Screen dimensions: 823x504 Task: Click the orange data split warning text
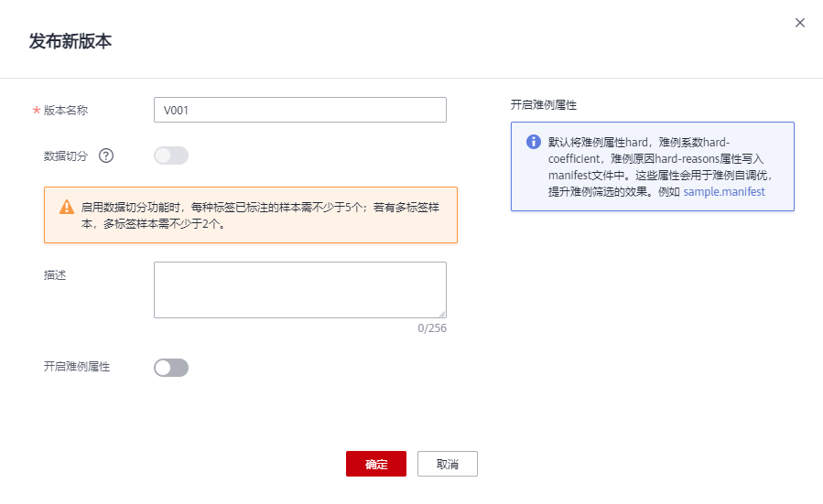[261, 215]
